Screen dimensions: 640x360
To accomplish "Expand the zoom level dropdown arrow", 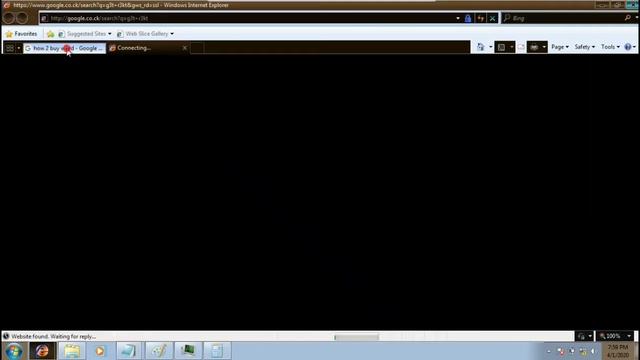I will click(629, 336).
